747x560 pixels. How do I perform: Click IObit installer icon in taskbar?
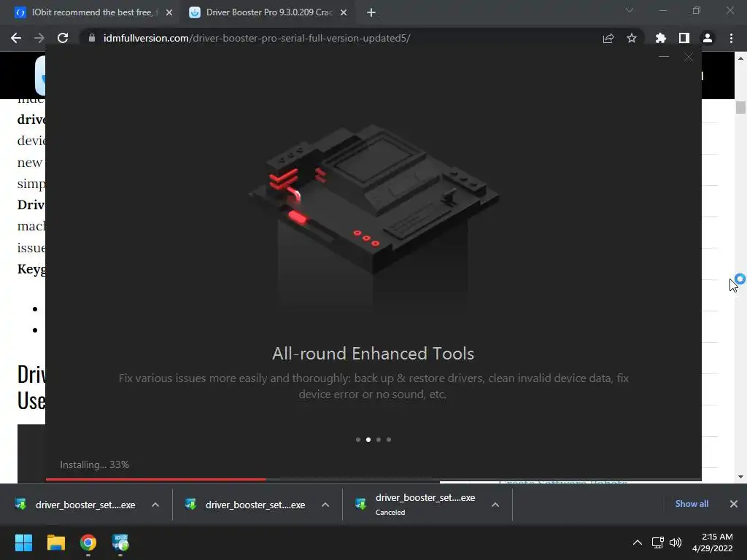[120, 542]
